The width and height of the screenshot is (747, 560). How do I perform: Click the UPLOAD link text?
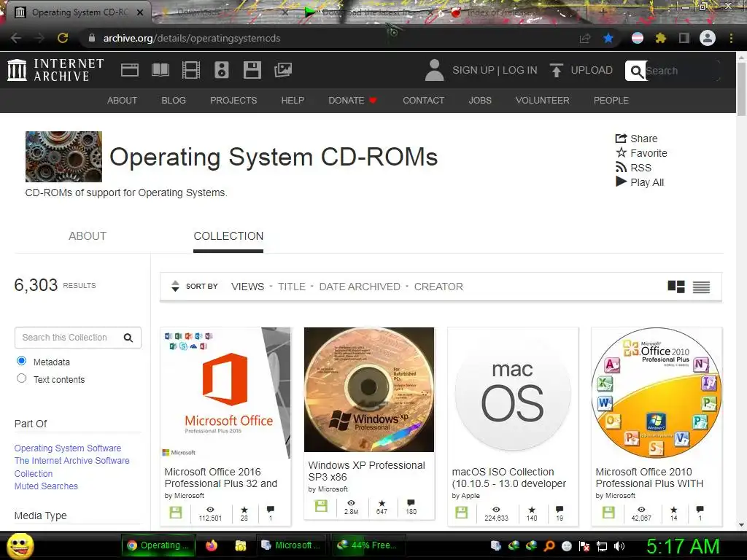[592, 71]
